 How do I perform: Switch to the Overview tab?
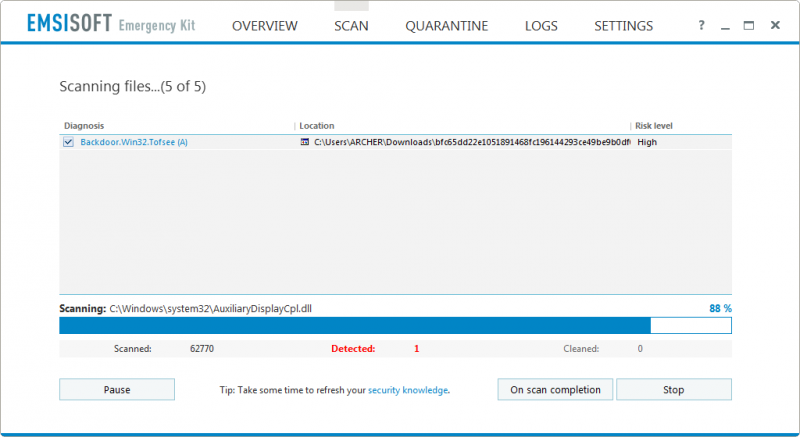tap(264, 26)
